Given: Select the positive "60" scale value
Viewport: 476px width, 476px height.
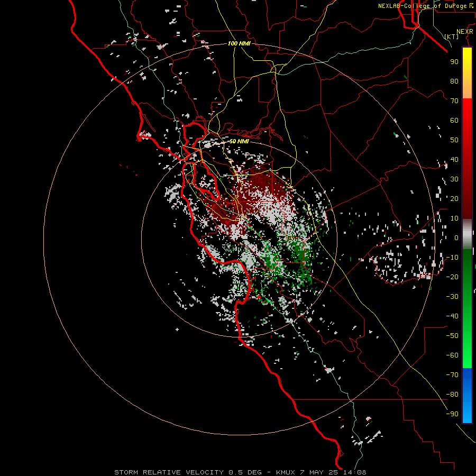Looking at the screenshot, I should coord(454,120).
